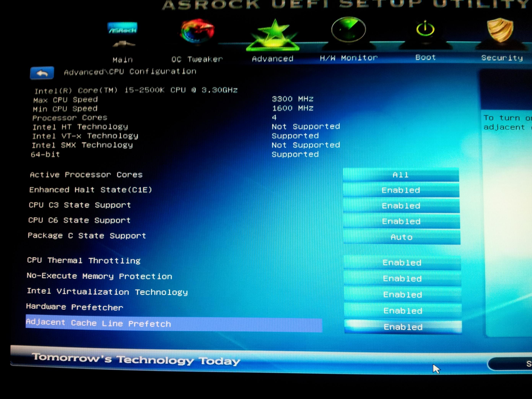Click Adjacent Cache Line Prefetch Enabled value

[x=403, y=327]
